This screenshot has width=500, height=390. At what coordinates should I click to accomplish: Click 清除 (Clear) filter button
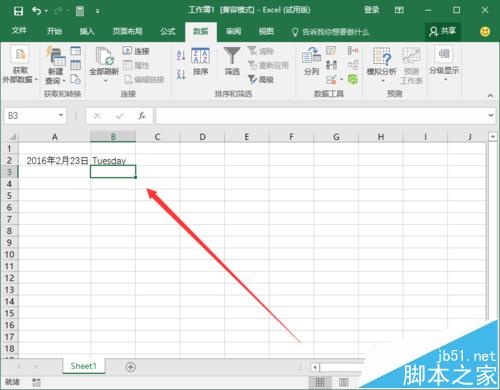[261, 51]
